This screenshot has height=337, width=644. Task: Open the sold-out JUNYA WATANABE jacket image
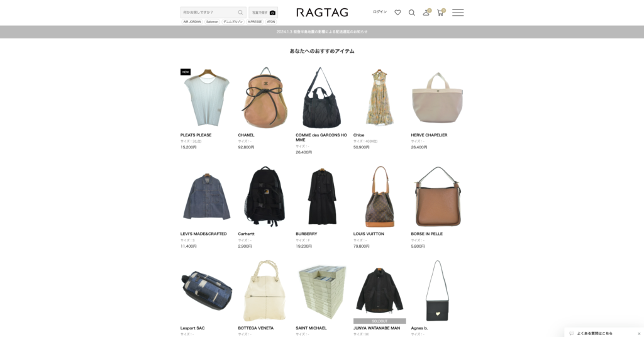click(379, 289)
